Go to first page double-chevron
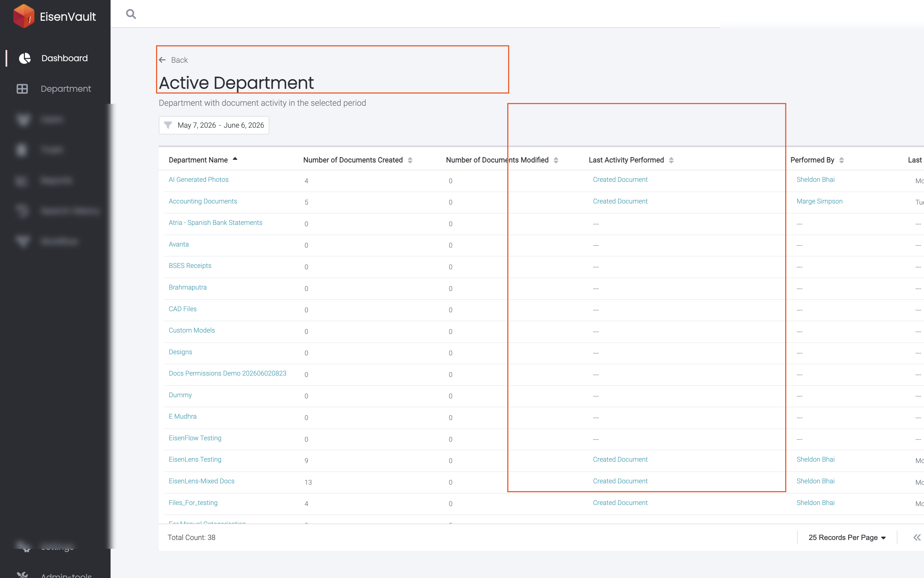This screenshot has height=578, width=924. 916,537
